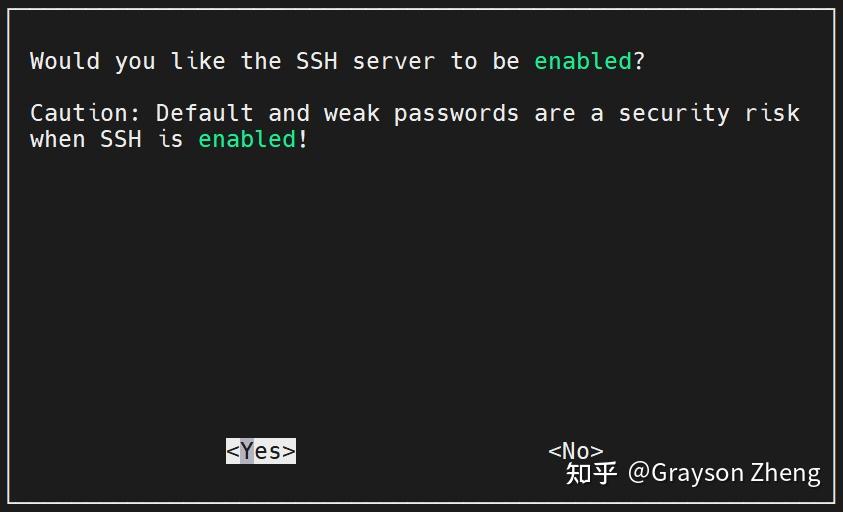Viewport: 843px width, 512px height.
Task: Click the word "when" starting the last line
Action: click(58, 139)
